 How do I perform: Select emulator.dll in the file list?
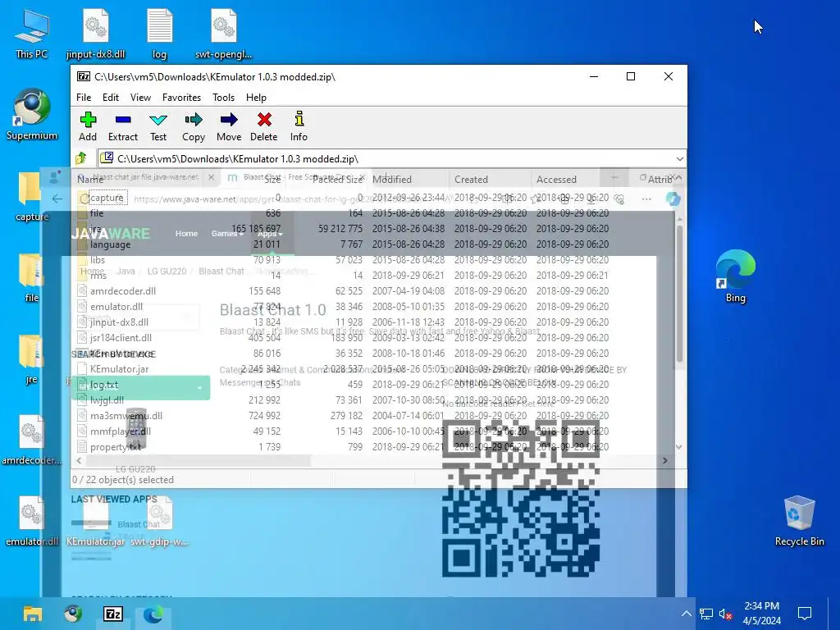116,307
